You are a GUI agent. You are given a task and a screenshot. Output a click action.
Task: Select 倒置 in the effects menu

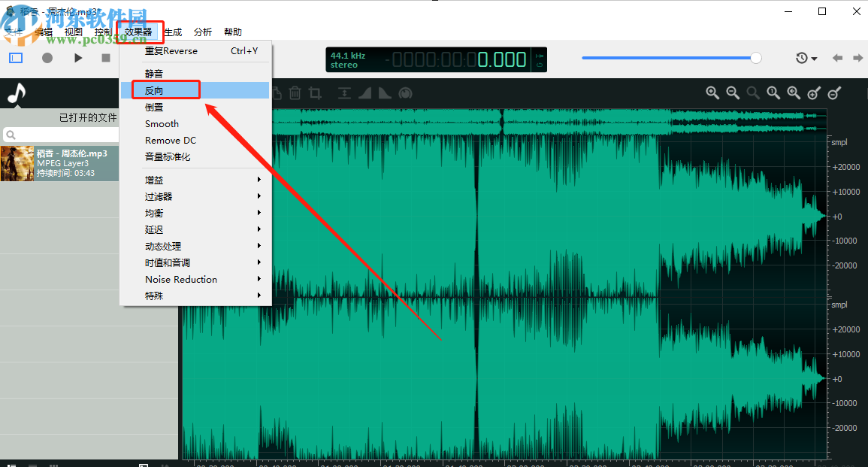[x=195, y=107]
